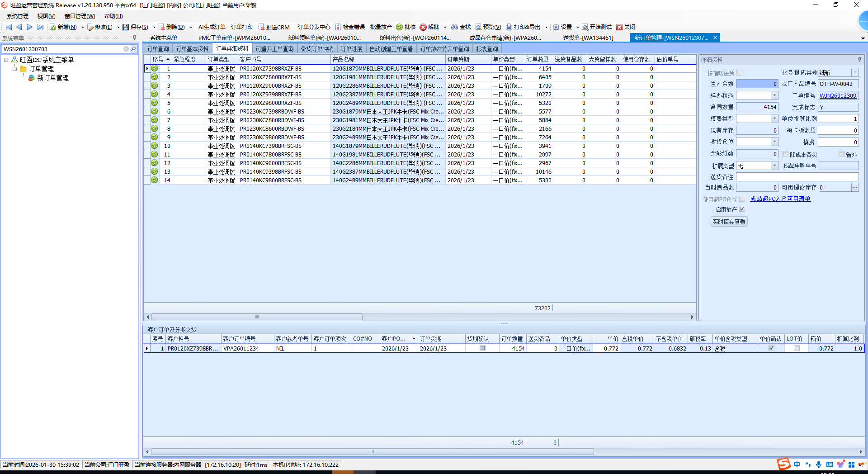Open work order link WJN26012309
The height and width of the screenshot is (474, 868).
pos(838,95)
